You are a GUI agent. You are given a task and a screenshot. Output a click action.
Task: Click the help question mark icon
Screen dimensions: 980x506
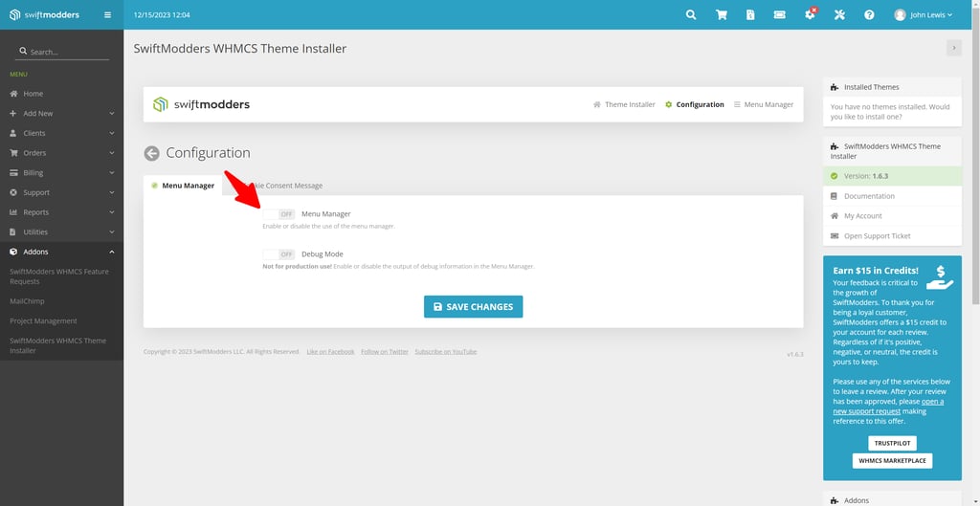(869, 15)
